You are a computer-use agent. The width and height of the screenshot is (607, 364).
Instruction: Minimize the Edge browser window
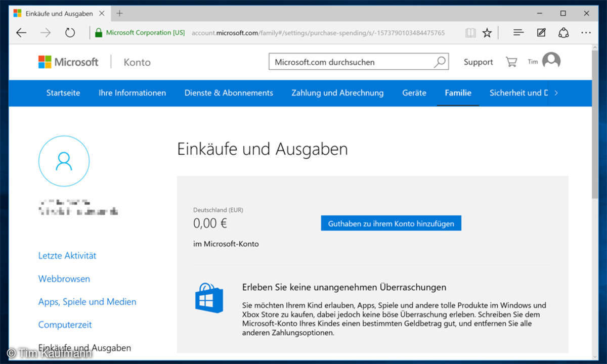click(x=539, y=13)
